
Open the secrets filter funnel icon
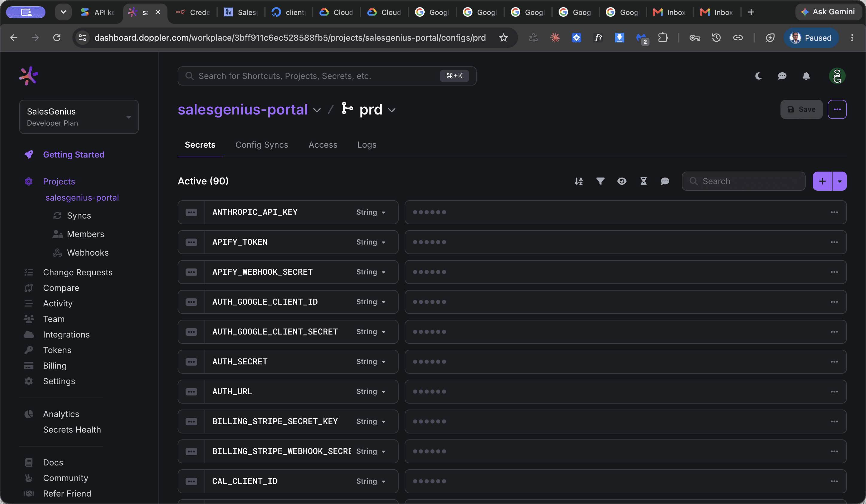(x=600, y=181)
